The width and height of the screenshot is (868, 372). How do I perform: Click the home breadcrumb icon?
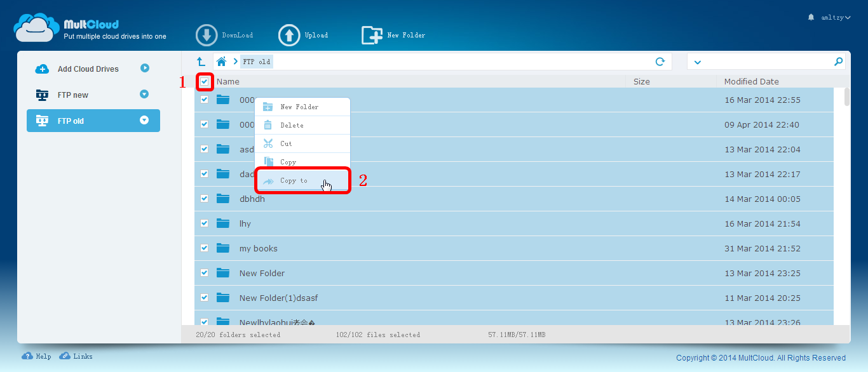click(221, 62)
